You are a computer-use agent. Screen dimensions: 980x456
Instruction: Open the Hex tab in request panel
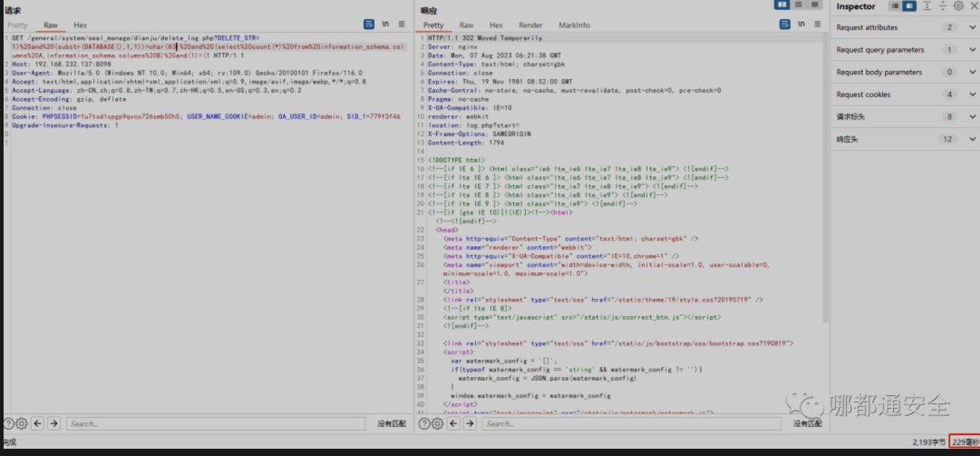pos(80,25)
